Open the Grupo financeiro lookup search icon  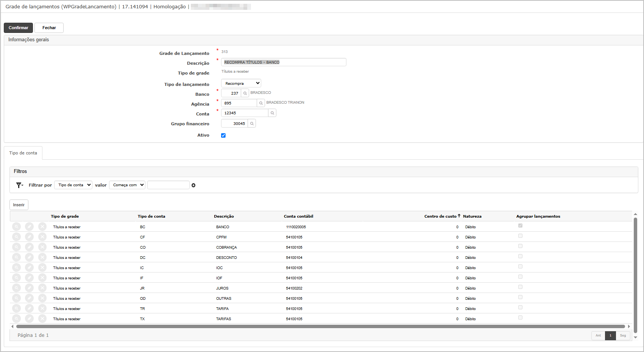[x=252, y=123]
